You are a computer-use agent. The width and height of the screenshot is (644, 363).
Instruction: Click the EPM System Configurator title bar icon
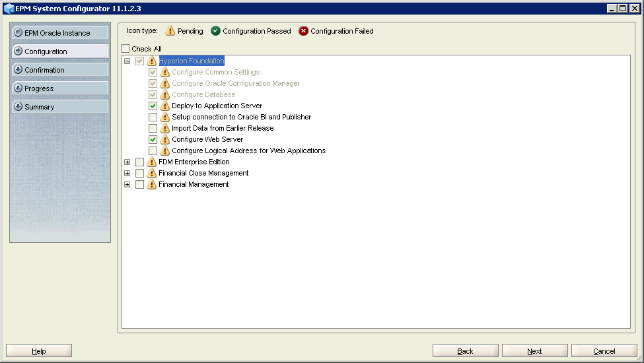pos(9,8)
